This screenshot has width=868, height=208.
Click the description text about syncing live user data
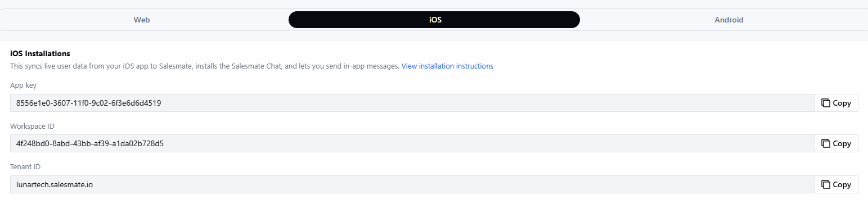(205, 66)
